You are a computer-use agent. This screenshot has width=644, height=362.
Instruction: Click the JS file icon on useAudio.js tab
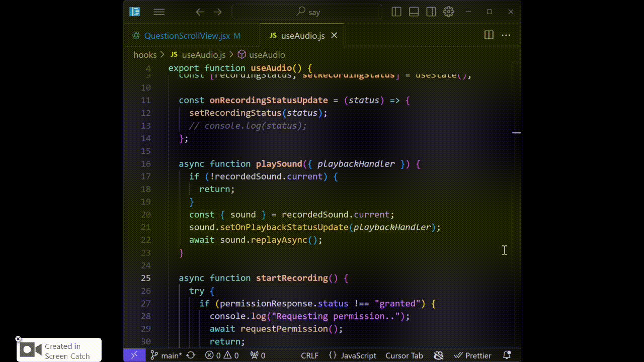pyautogui.click(x=273, y=36)
